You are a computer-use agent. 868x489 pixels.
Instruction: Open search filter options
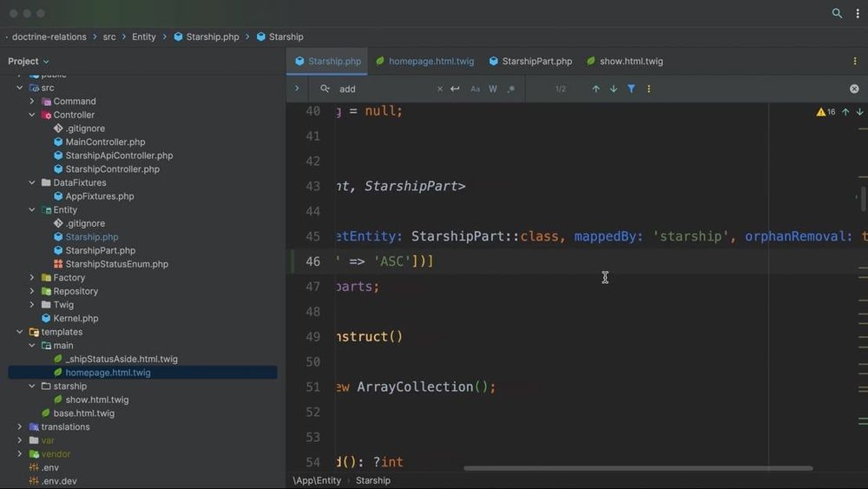631,89
